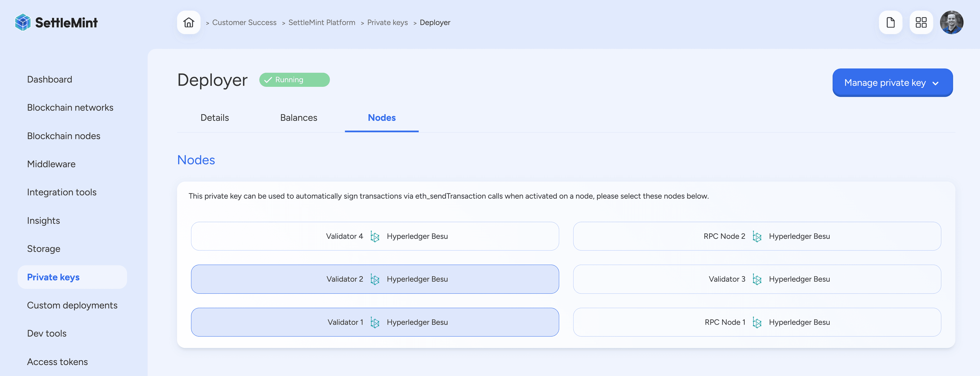Select Private keys in sidebar
Viewport: 980px width, 376px height.
coord(72,277)
